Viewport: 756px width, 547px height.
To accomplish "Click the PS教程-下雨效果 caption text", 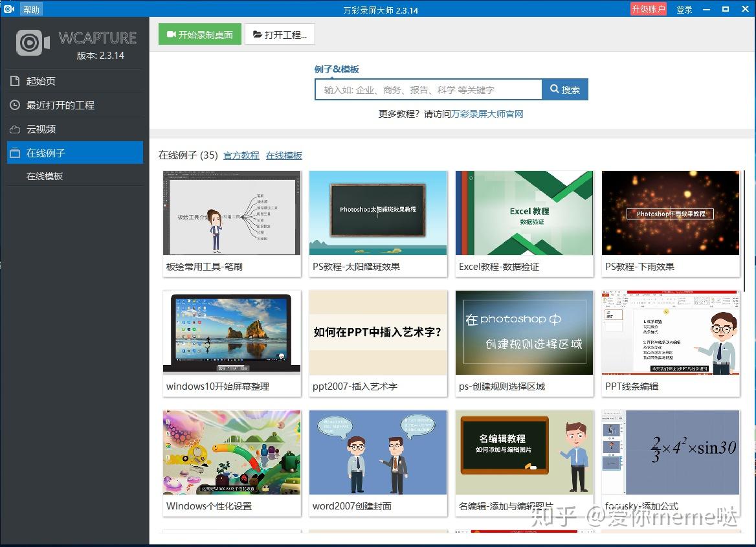I will coord(639,267).
